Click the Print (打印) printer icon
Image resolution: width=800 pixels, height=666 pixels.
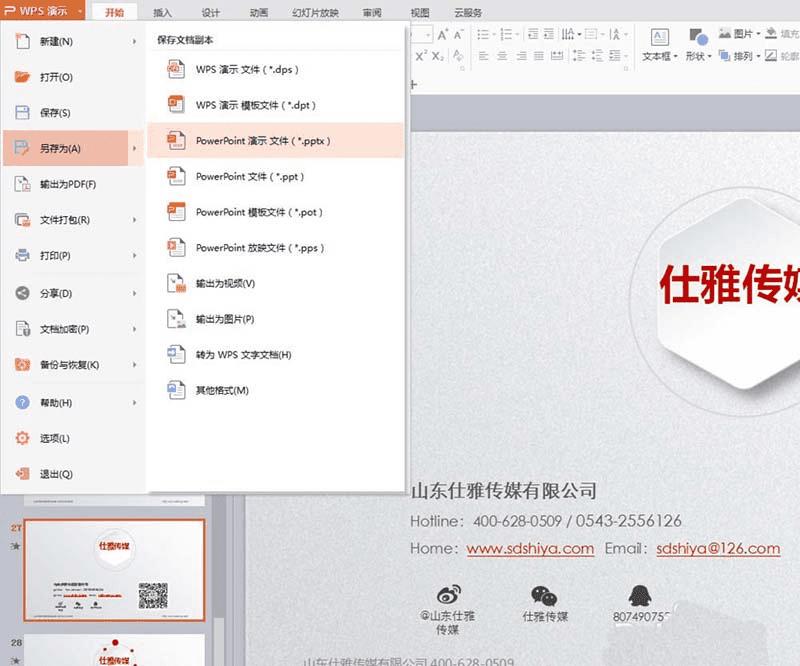pos(22,255)
